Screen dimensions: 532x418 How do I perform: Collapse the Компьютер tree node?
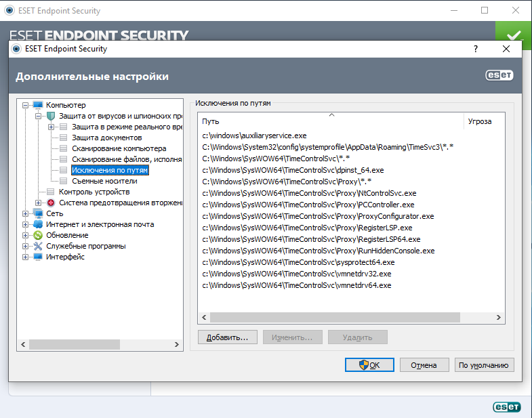coord(25,105)
